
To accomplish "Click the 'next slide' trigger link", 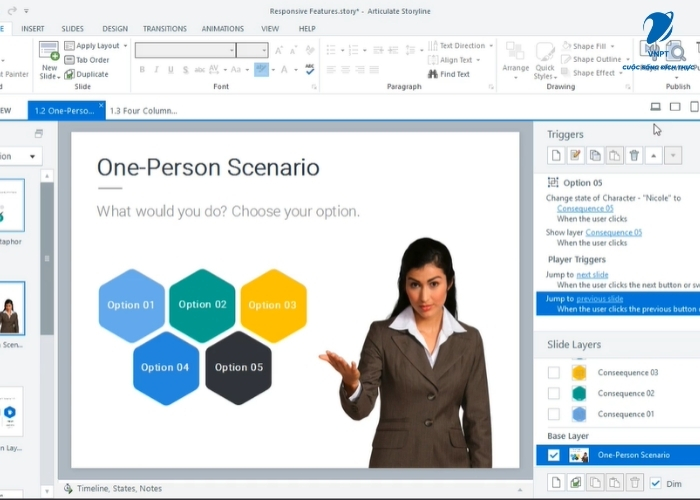I will coord(590,274).
